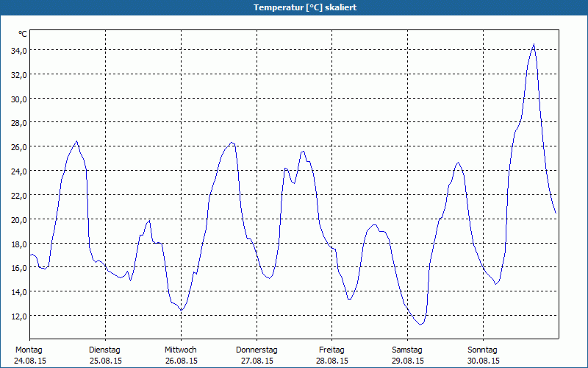Click the Sonntag day label
588x368 pixels.
click(483, 350)
